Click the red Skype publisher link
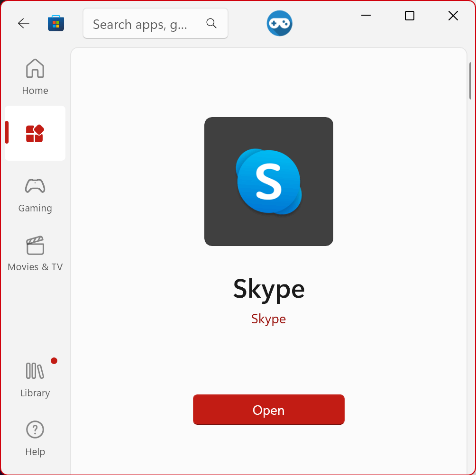The height and width of the screenshot is (475, 476). point(269,319)
